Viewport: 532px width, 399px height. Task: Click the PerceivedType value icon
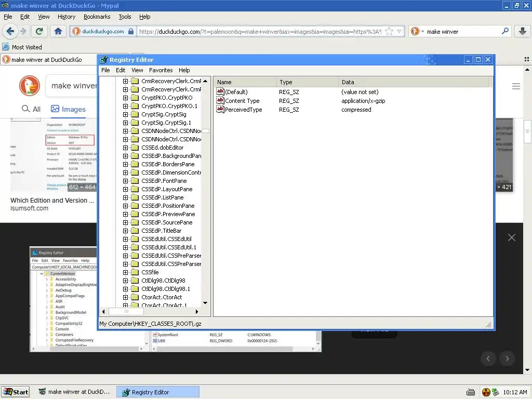click(220, 109)
